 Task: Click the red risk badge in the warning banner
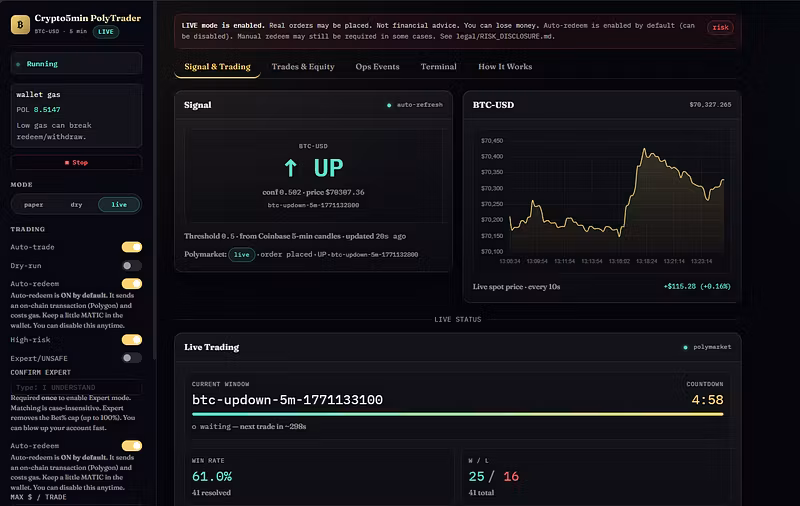(720, 28)
